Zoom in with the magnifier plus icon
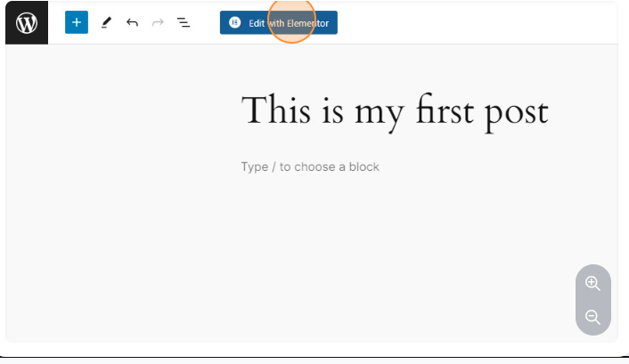The image size is (629, 364). coord(592,283)
